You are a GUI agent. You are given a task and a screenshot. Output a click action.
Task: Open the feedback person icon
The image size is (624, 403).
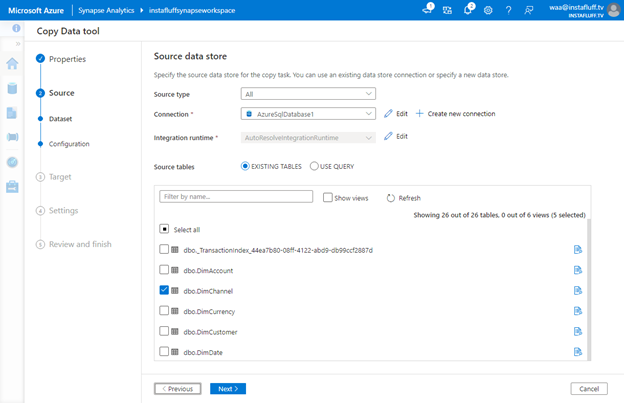click(528, 10)
